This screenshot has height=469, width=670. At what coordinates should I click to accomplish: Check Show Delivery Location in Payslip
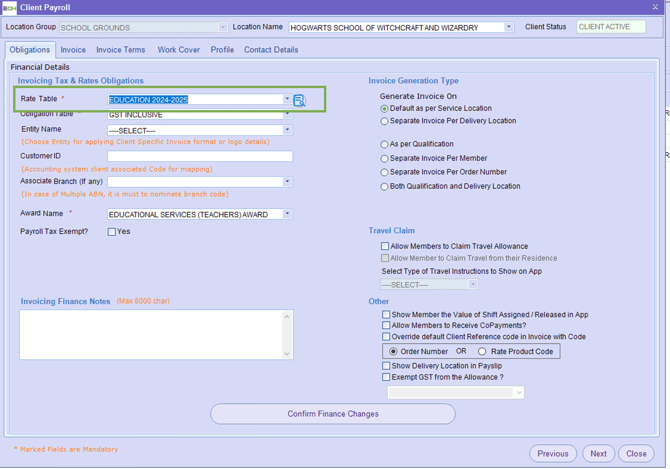[386, 366]
